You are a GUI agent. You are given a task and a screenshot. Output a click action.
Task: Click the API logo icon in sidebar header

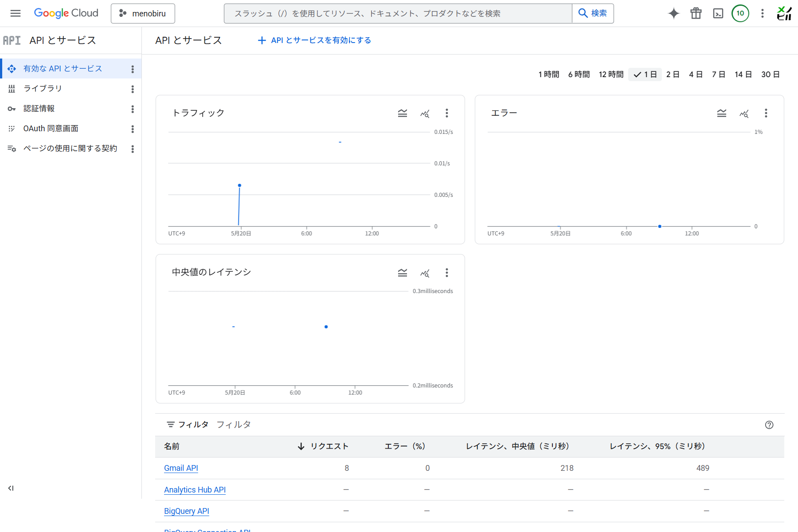click(12, 40)
